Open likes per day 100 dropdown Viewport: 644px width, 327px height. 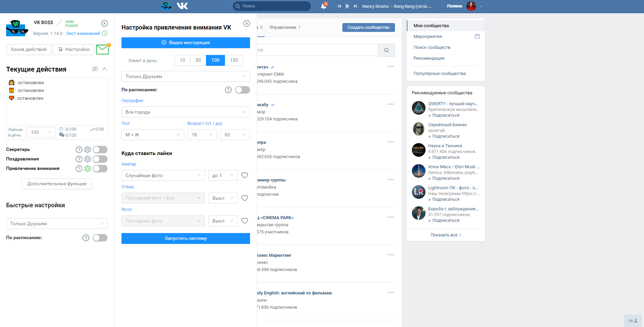click(x=41, y=132)
